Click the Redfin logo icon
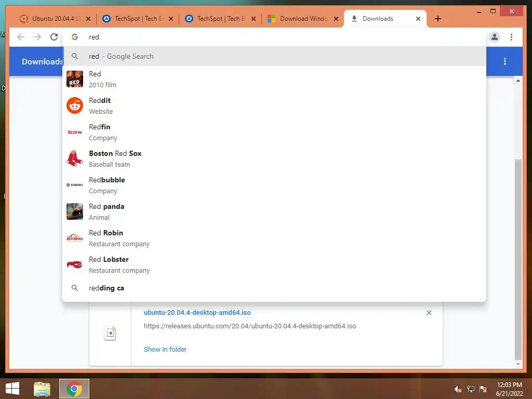 click(x=75, y=132)
